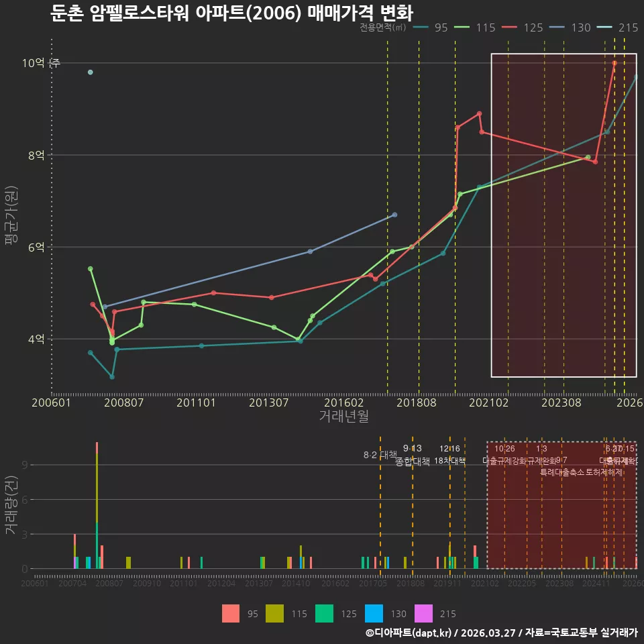The image size is (644, 644).
Task: Click the 9·13 종합대책 policy annotation
Action: pyautogui.click(x=413, y=455)
